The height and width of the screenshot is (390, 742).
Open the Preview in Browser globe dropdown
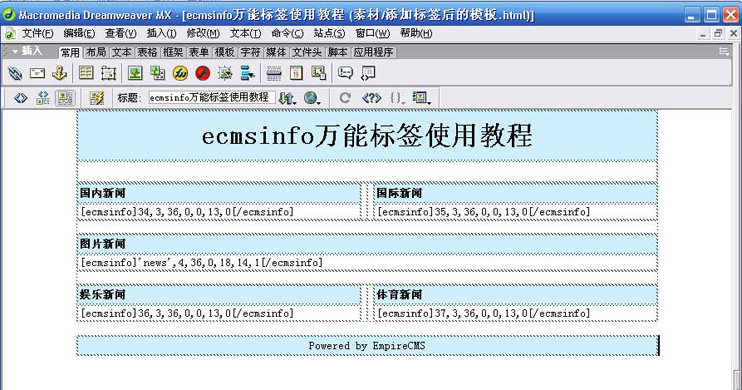coord(312,98)
